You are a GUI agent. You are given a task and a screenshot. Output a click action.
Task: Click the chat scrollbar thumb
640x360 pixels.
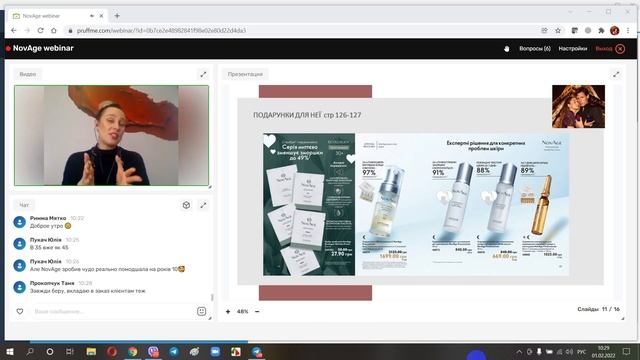pos(212,297)
